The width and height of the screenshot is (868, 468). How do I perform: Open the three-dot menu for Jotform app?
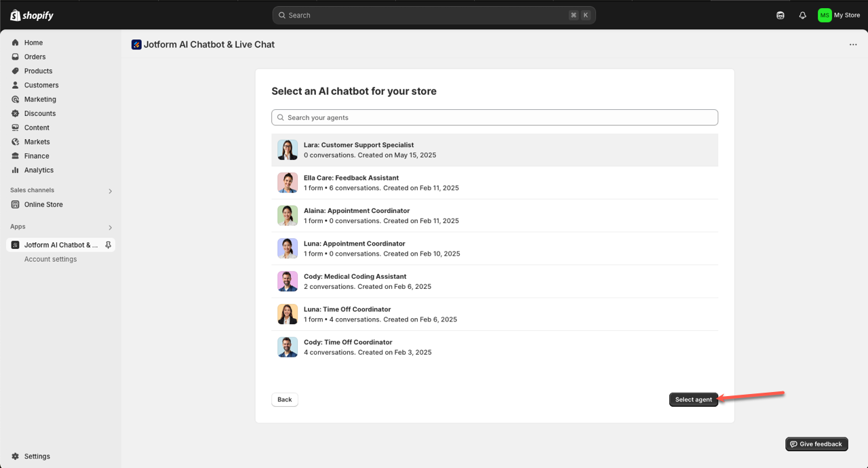tap(852, 45)
